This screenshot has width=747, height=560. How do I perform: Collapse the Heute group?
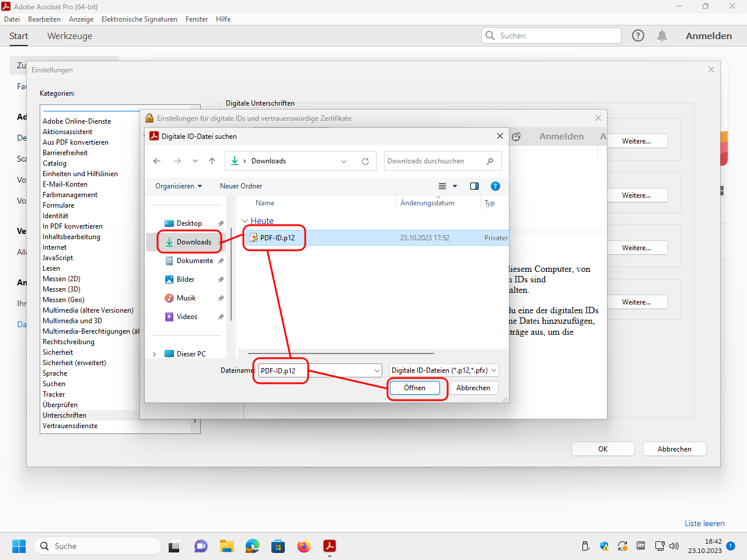click(245, 221)
